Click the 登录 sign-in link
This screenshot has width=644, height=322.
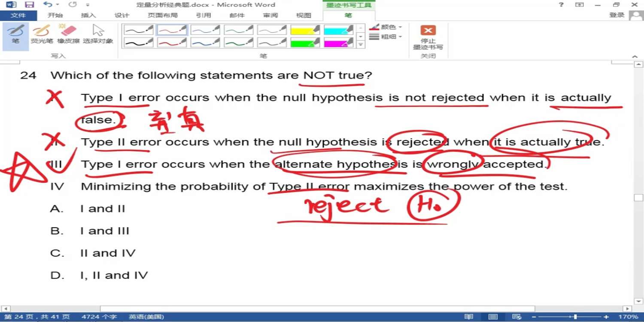click(x=617, y=15)
